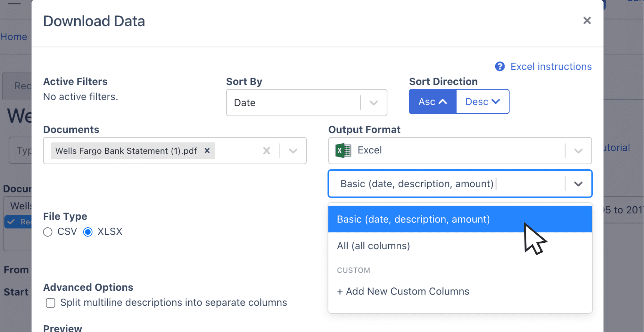This screenshot has width=644, height=332.
Task: Remove the Wells Fargo Bank Statement document chip
Action: click(x=207, y=151)
